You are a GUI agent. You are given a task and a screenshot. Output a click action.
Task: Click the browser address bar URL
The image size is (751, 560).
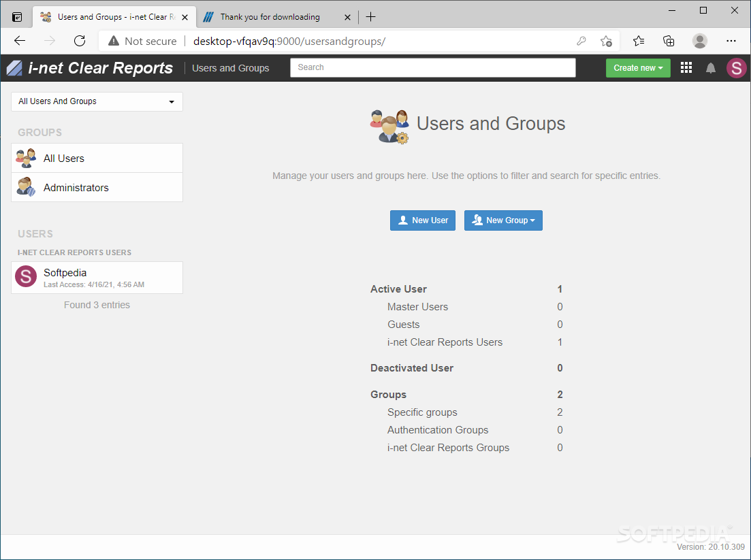pyautogui.click(x=289, y=41)
